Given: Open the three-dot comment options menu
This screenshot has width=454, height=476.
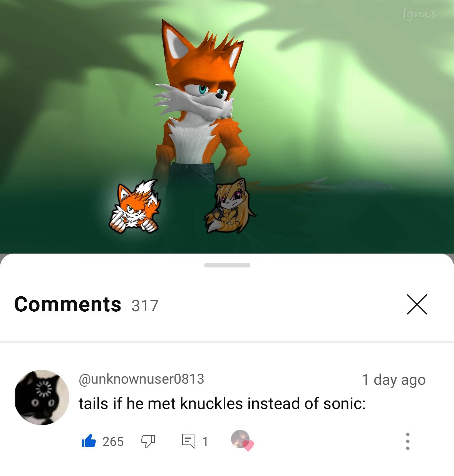Looking at the screenshot, I should coord(408,441).
